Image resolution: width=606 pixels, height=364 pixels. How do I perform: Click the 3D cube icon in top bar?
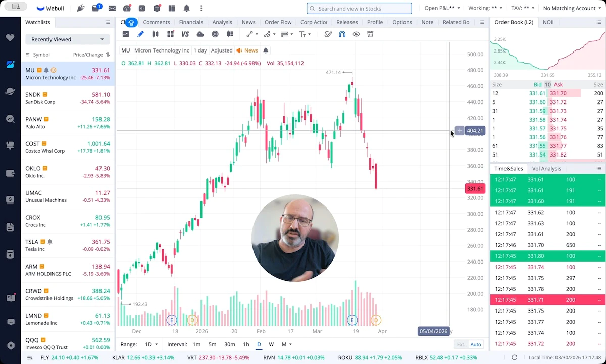pyautogui.click(x=157, y=9)
